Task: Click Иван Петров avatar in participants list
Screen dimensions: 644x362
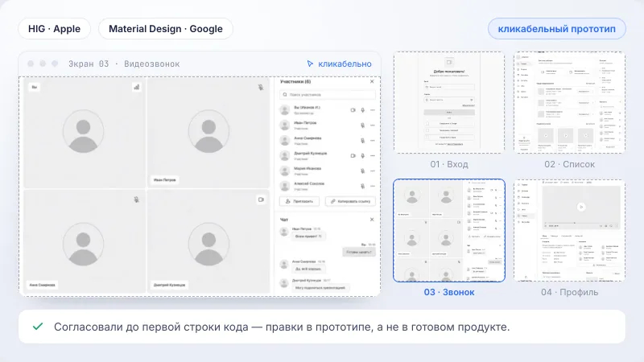Action: pyautogui.click(x=284, y=125)
